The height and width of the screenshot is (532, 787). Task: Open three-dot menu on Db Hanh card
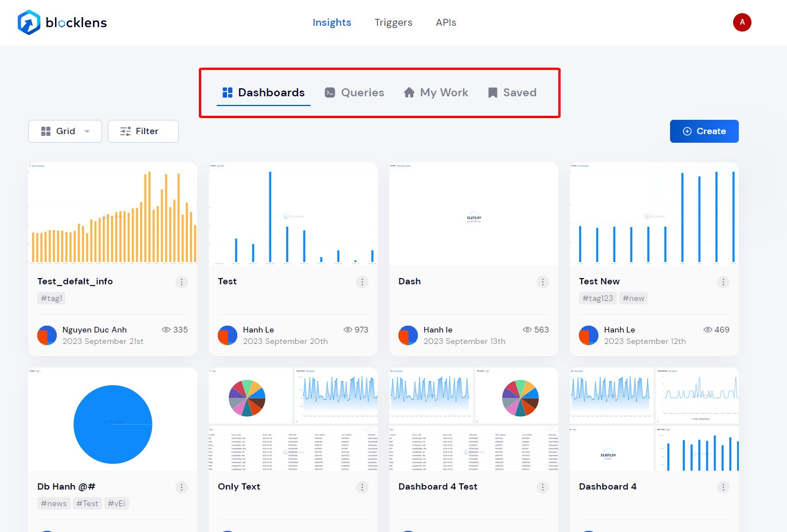(x=182, y=487)
